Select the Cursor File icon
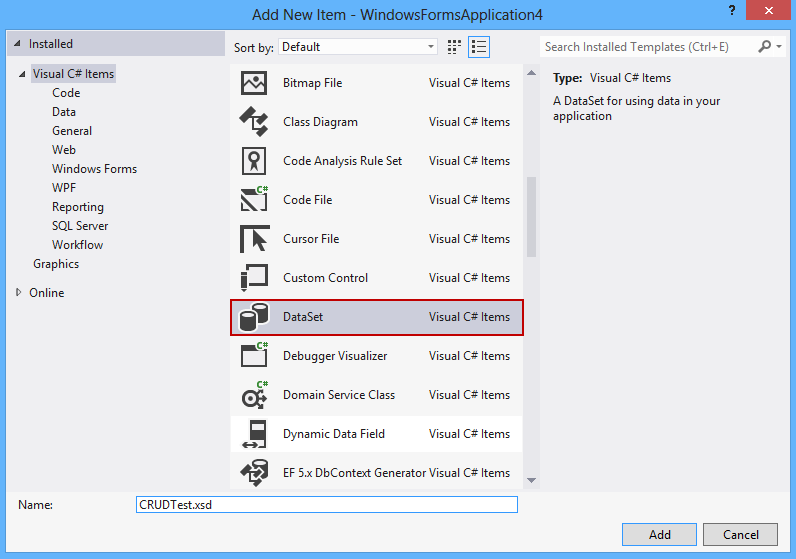The width and height of the screenshot is (796, 559). [254, 239]
